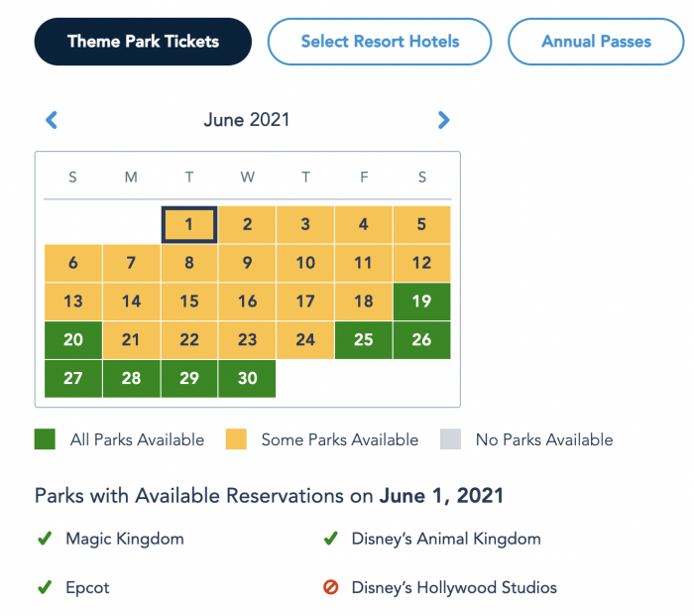Screen dimensions: 694x616
Task: Click the June 2021 month heading
Action: coord(247,120)
